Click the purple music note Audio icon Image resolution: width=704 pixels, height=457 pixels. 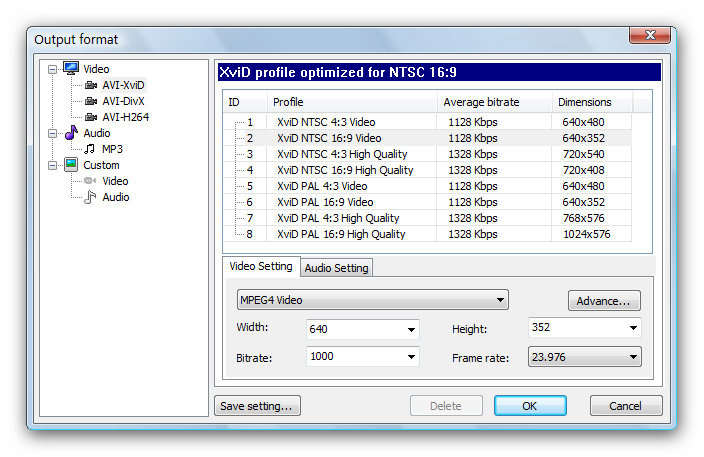[71, 132]
